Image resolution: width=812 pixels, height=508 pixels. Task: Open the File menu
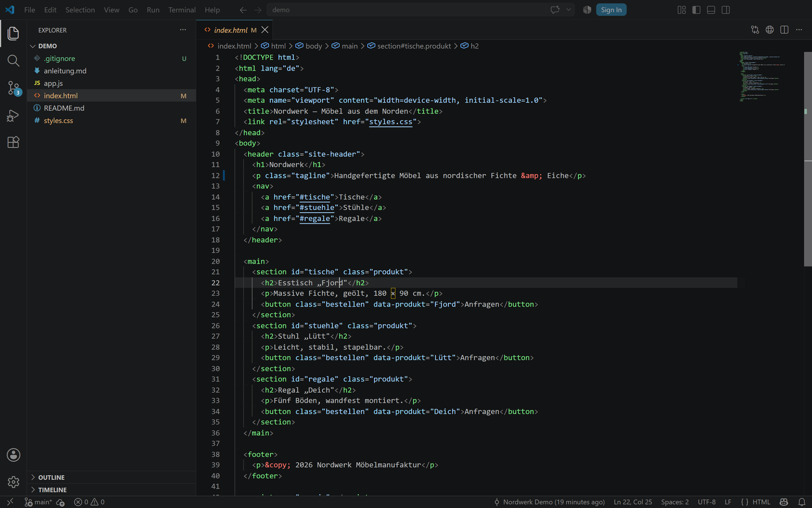click(x=29, y=10)
